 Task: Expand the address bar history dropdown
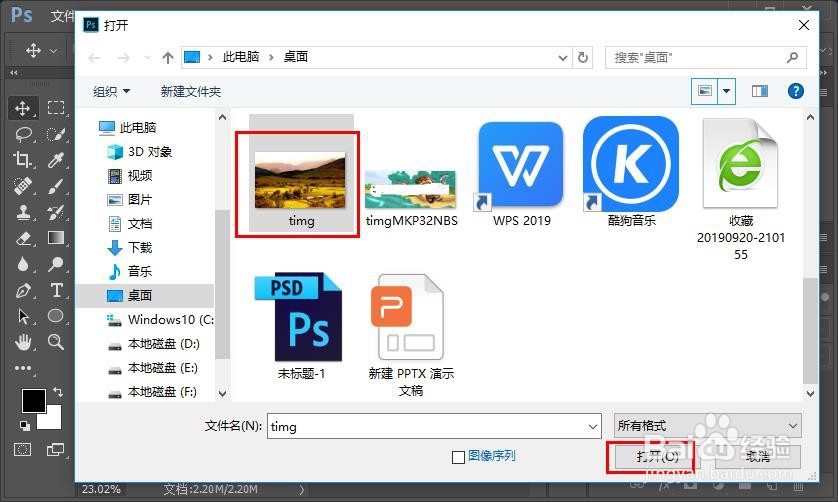coord(562,58)
